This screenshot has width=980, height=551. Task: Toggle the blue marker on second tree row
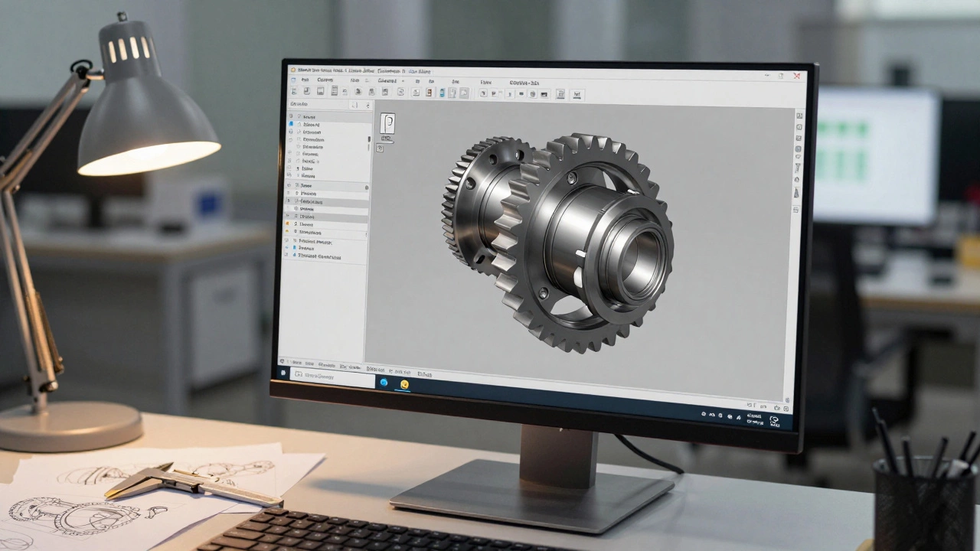pos(291,124)
